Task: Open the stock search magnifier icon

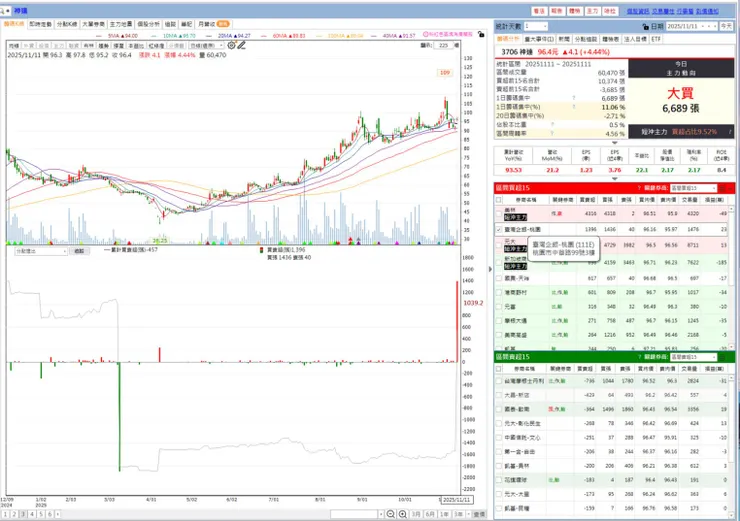Action: coord(3,10)
